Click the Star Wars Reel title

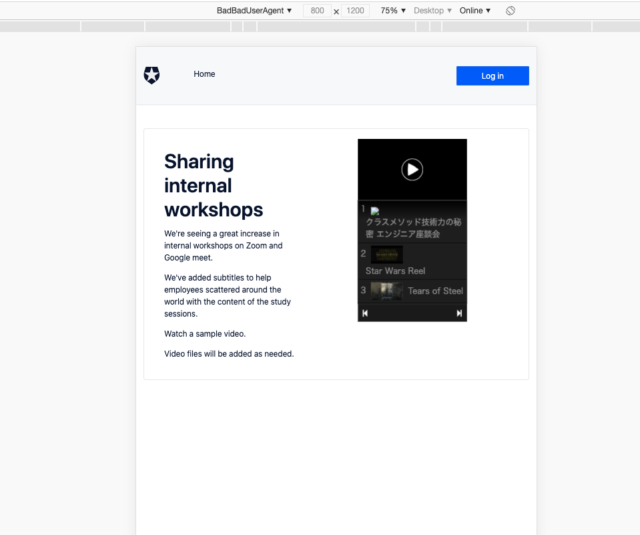(395, 271)
